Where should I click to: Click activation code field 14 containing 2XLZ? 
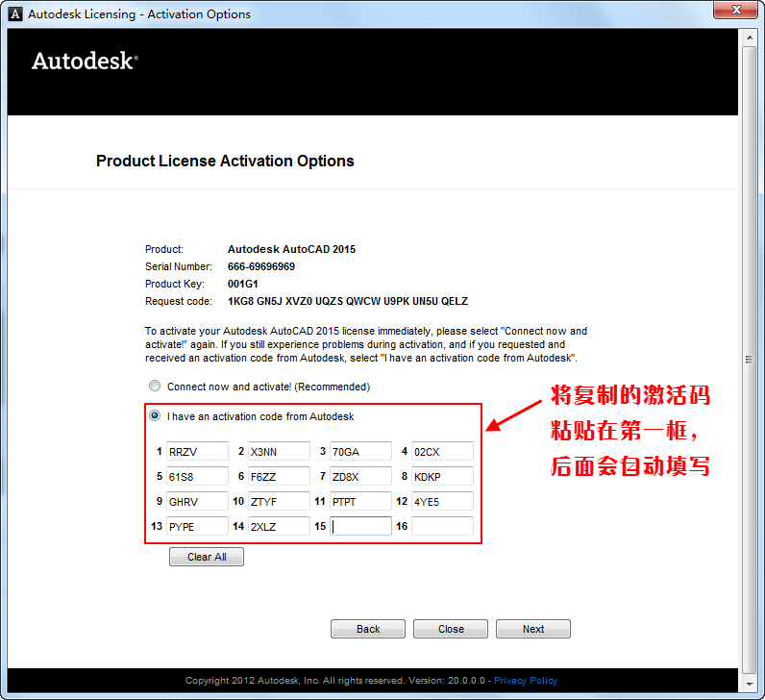(x=279, y=526)
